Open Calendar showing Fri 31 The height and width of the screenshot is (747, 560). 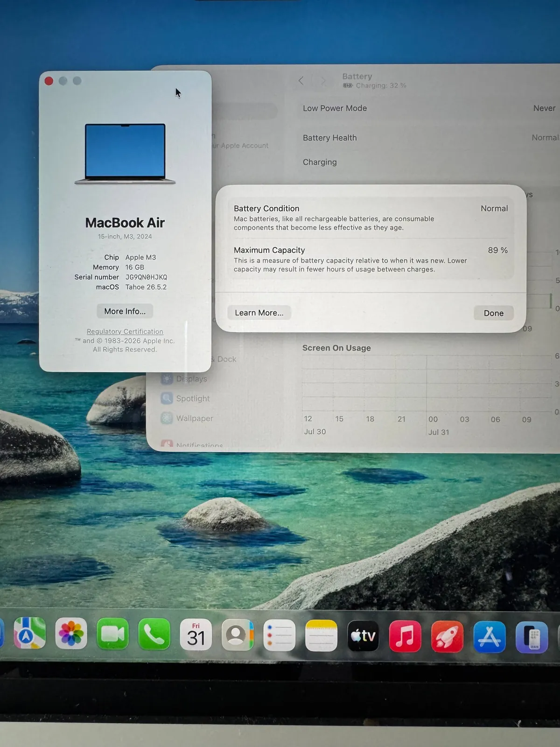tap(196, 634)
